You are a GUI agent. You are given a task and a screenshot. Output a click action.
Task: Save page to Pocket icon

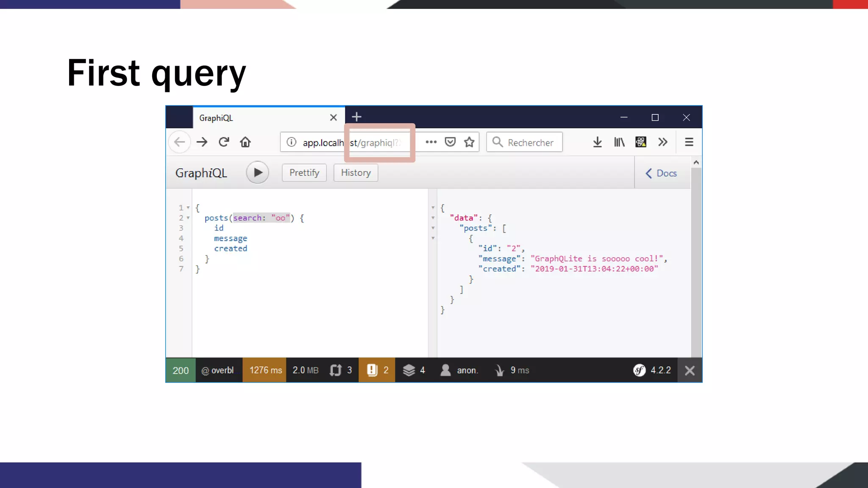450,142
